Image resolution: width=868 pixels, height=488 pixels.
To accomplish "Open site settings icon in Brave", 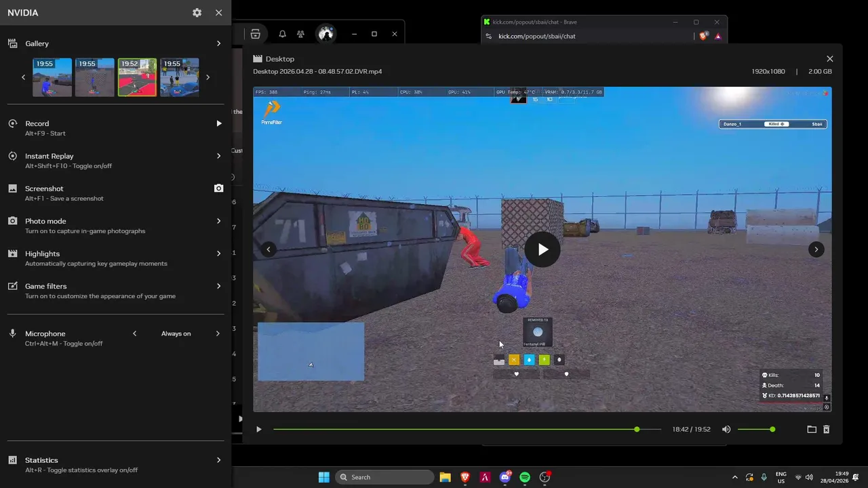I will pos(489,36).
